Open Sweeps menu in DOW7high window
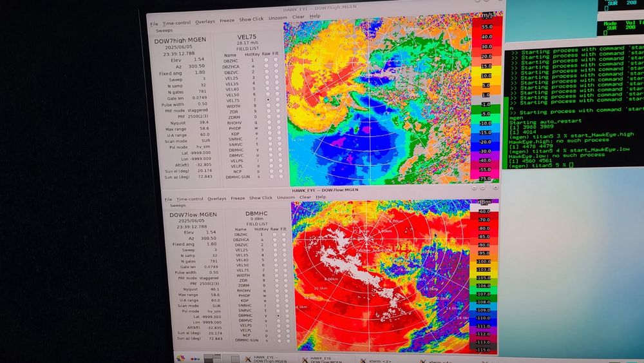644x363 pixels. coord(164,30)
